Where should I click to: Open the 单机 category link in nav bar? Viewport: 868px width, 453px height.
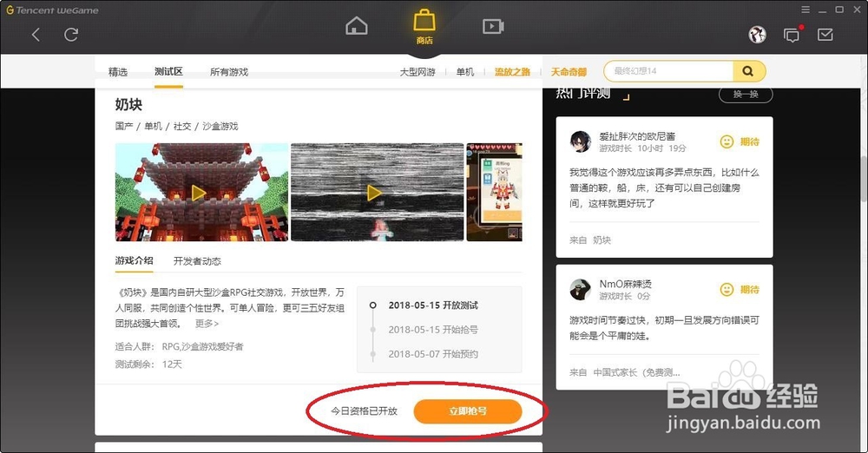pyautogui.click(x=465, y=72)
